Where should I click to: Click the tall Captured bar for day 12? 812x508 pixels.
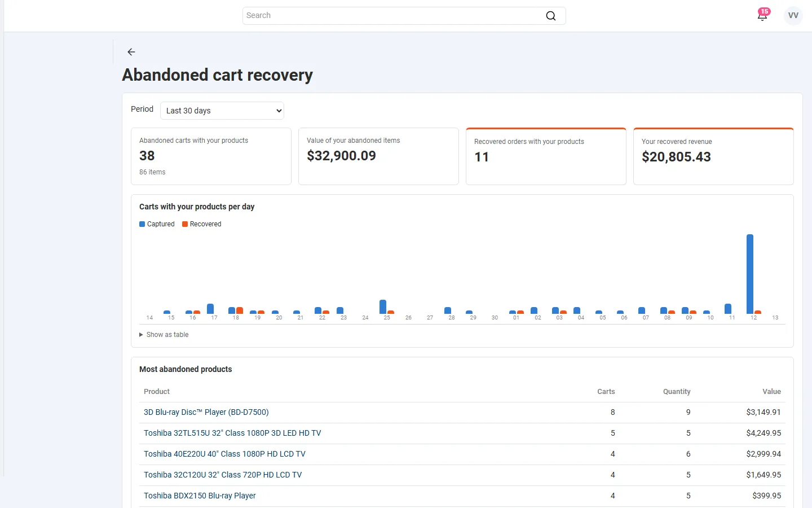[750, 274]
